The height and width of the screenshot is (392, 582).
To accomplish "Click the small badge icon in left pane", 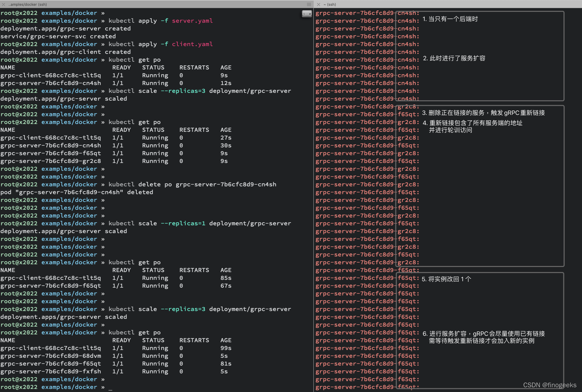I will (x=307, y=14).
